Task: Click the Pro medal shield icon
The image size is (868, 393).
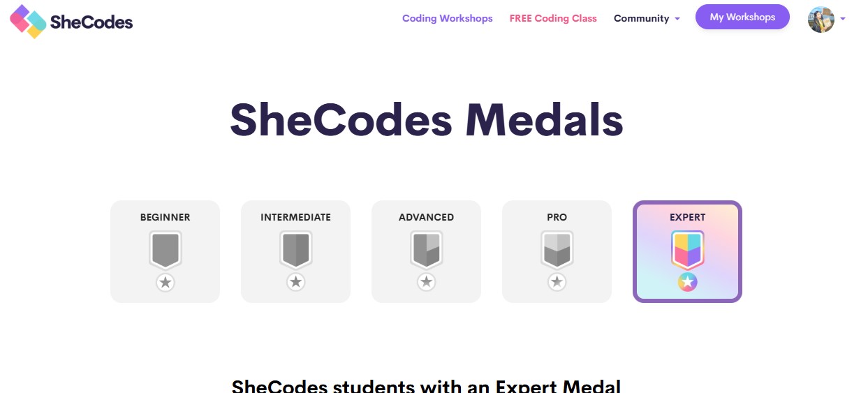Action: (557, 250)
